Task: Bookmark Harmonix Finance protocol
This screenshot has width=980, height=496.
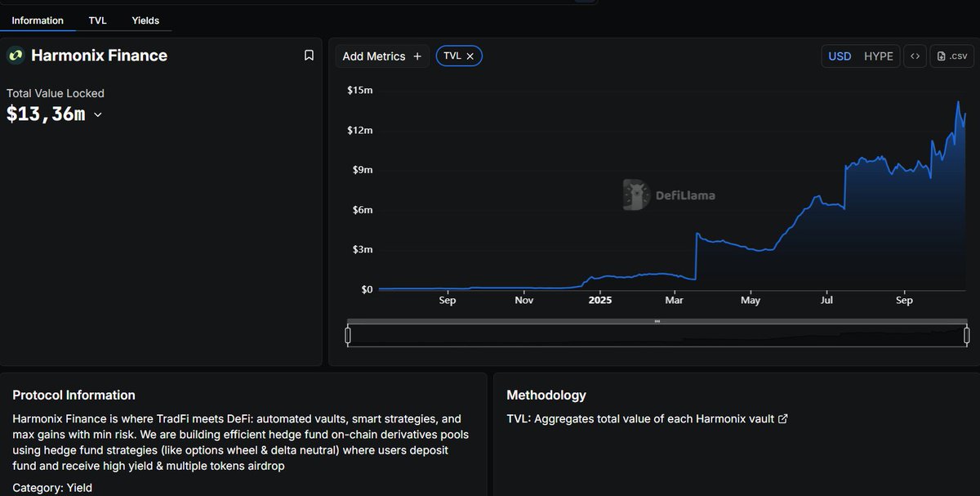Action: click(309, 56)
